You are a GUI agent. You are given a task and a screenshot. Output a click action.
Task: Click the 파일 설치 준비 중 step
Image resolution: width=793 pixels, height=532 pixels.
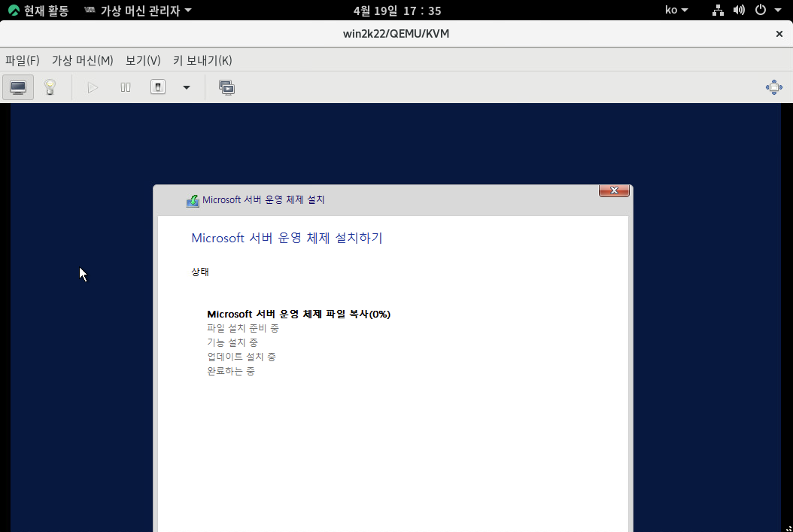[x=243, y=328]
